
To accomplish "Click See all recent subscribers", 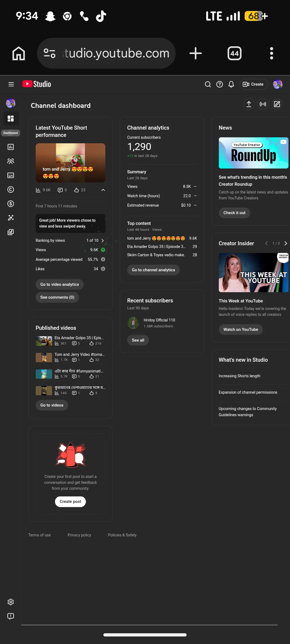I will (x=138, y=340).
